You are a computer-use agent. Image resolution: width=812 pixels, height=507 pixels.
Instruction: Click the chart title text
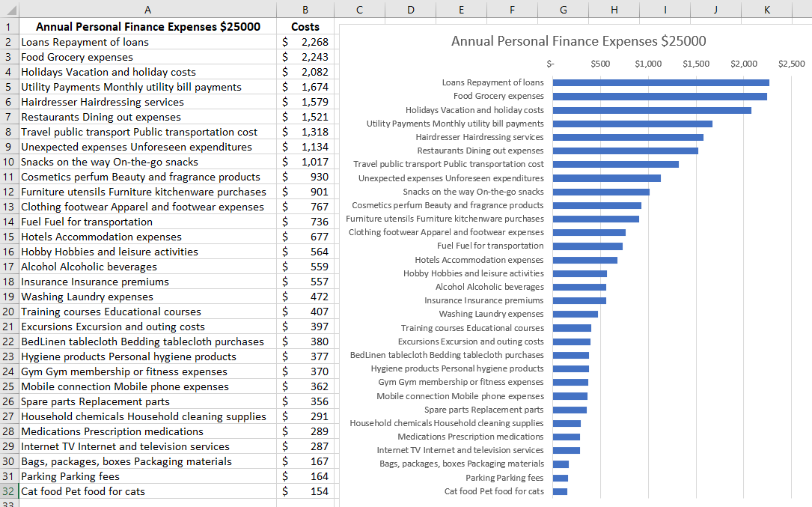point(579,41)
